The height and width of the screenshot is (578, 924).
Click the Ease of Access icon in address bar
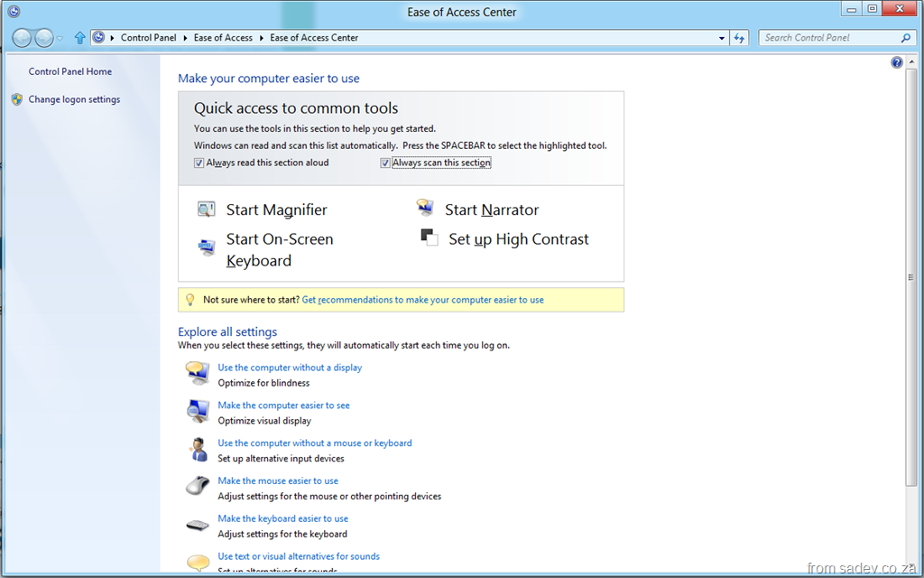pyautogui.click(x=99, y=37)
